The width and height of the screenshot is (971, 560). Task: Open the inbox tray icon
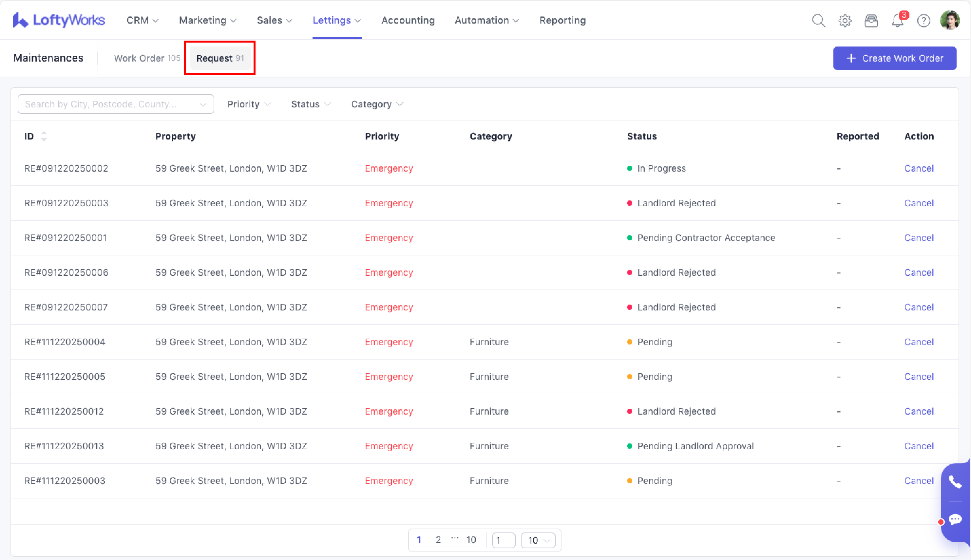click(871, 20)
